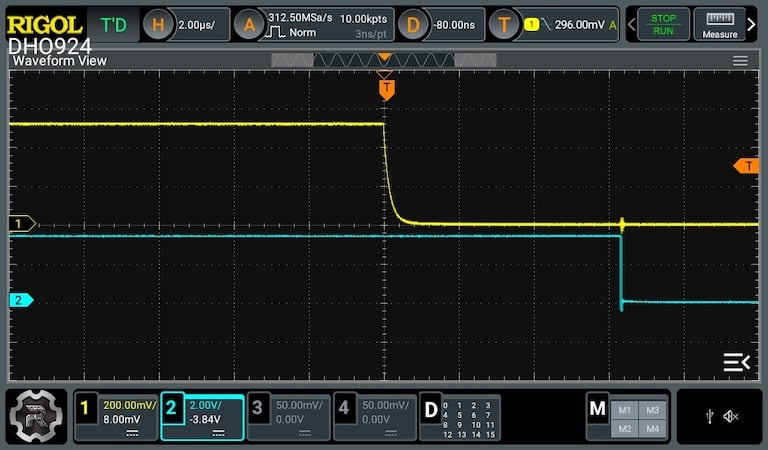Expand the side panel with the bottom-right lines arrow icon
Screen dimensions: 768x450
tap(736, 362)
